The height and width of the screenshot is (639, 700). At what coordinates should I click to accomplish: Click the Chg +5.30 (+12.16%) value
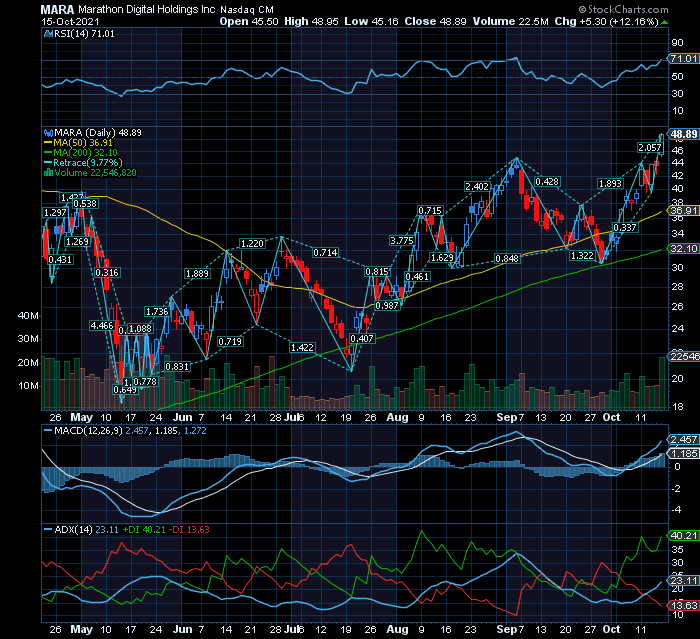(606, 21)
